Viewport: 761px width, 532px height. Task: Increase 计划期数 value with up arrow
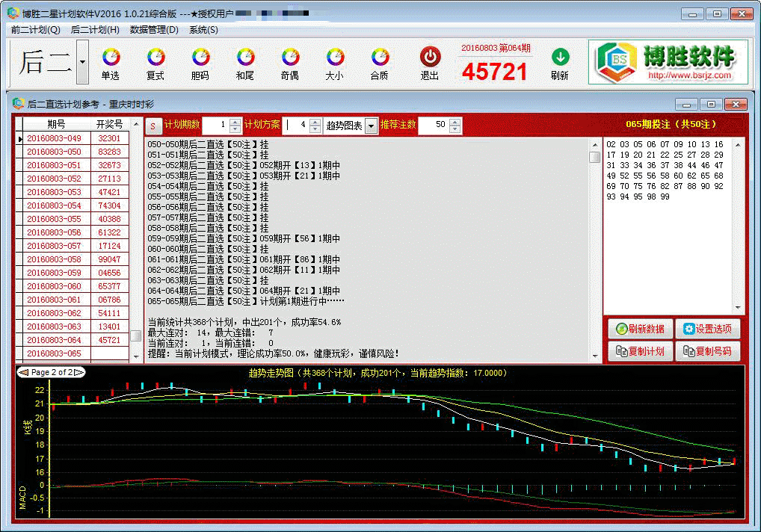(x=235, y=123)
